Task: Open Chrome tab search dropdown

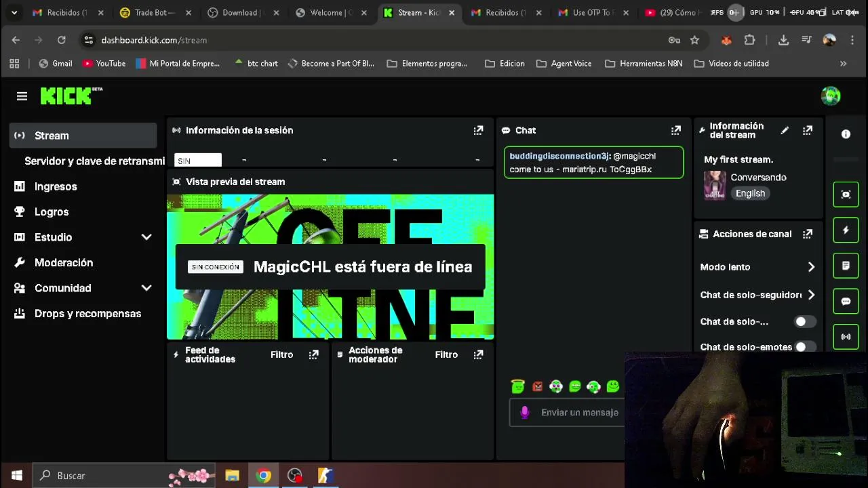Action: point(14,12)
